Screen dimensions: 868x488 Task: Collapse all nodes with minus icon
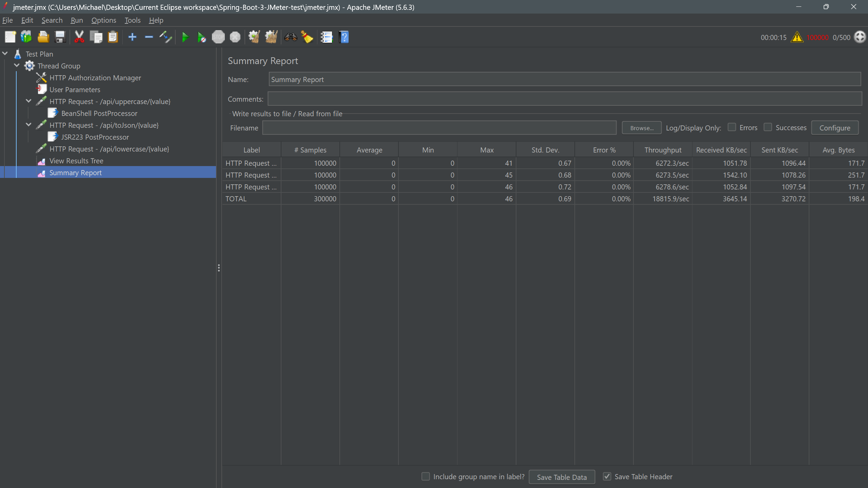coord(149,37)
